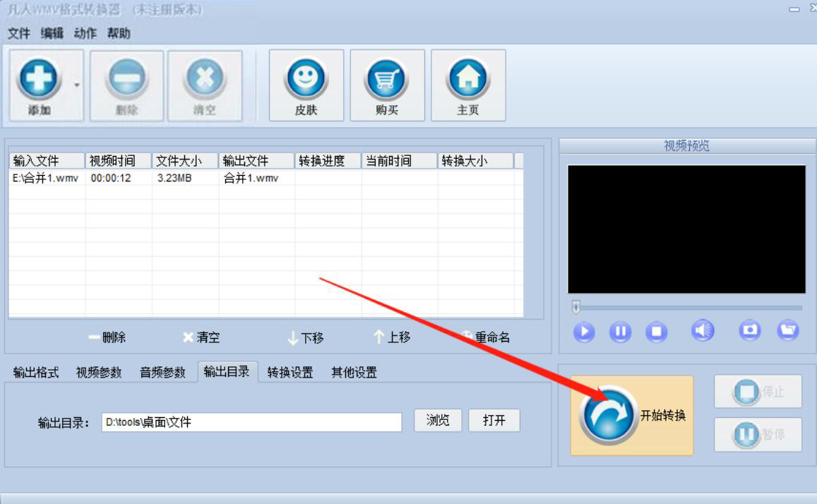Click the video preview seek slider handle
Viewport: 817px width, 504px height.
tap(576, 306)
